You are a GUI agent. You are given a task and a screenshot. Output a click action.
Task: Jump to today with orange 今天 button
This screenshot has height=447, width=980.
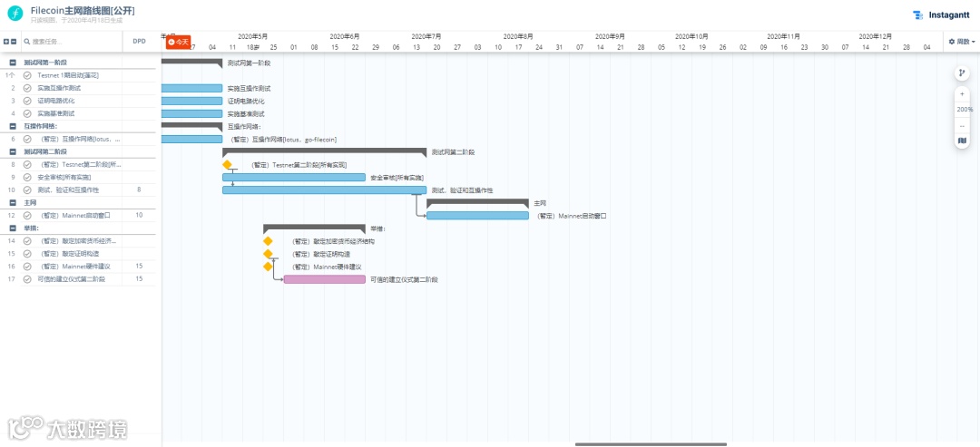point(178,42)
